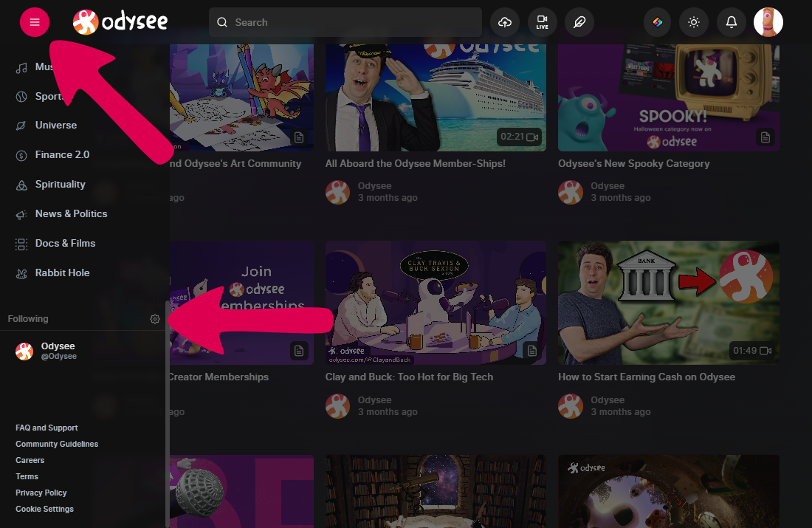The width and height of the screenshot is (812, 528).
Task: Click the Universe planet icon in sidebar
Action: coord(21,126)
